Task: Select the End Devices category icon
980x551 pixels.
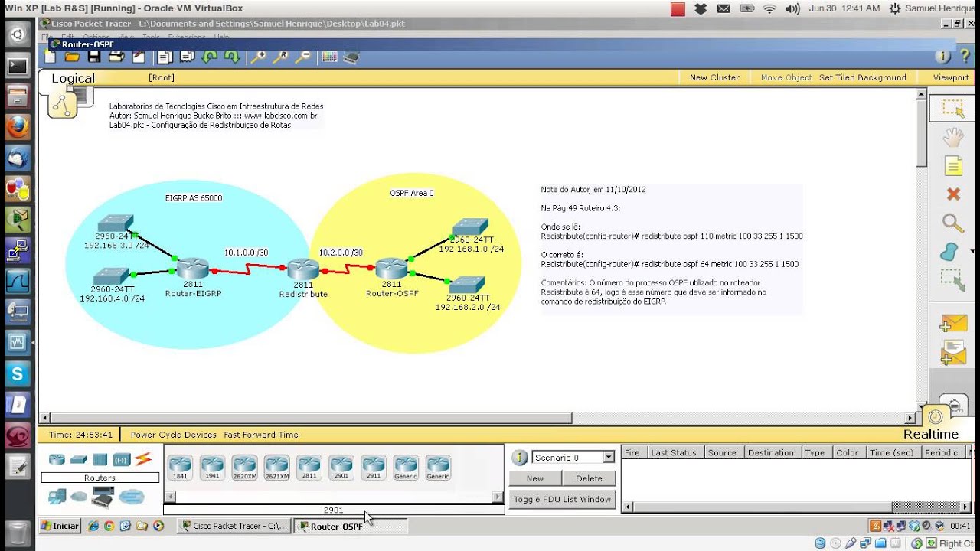Action: click(57, 497)
